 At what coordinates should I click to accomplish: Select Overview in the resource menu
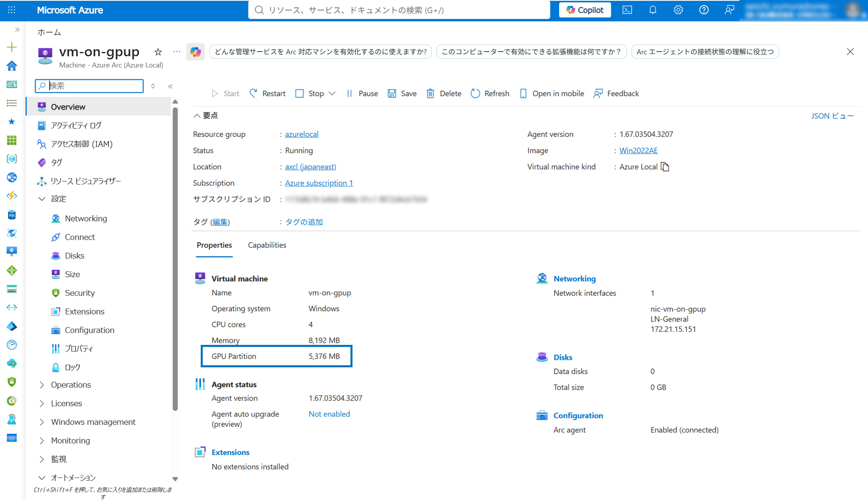pyautogui.click(x=99, y=107)
